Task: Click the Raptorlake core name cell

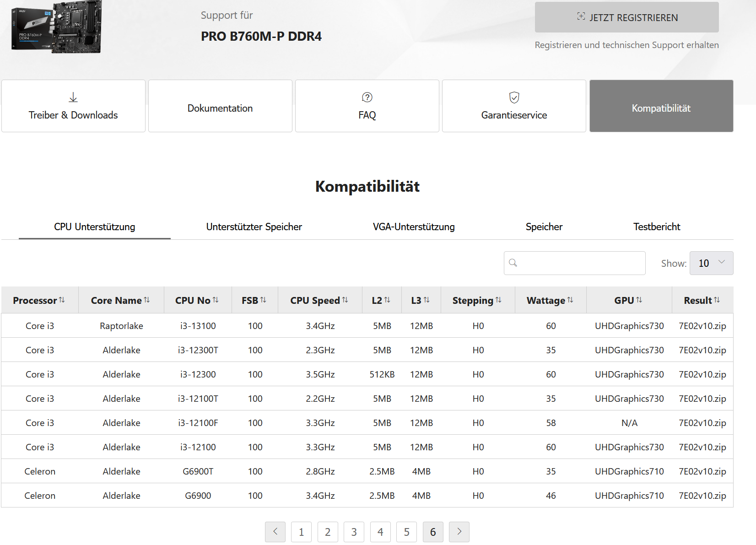Action: pos(122,326)
